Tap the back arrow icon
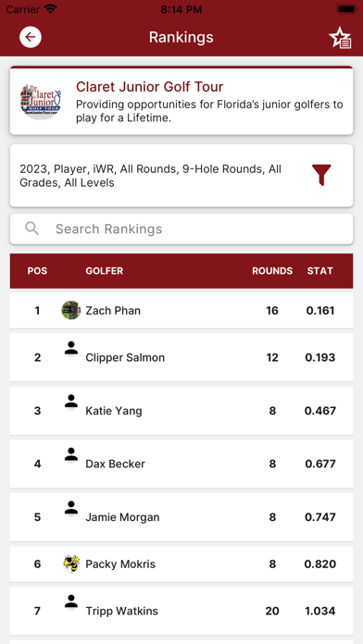The height and width of the screenshot is (644, 363). coord(31,37)
